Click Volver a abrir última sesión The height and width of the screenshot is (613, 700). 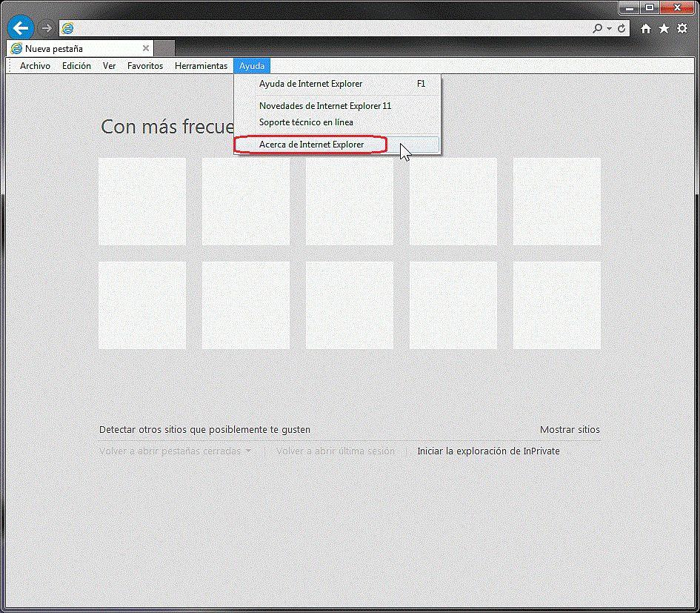[336, 451]
